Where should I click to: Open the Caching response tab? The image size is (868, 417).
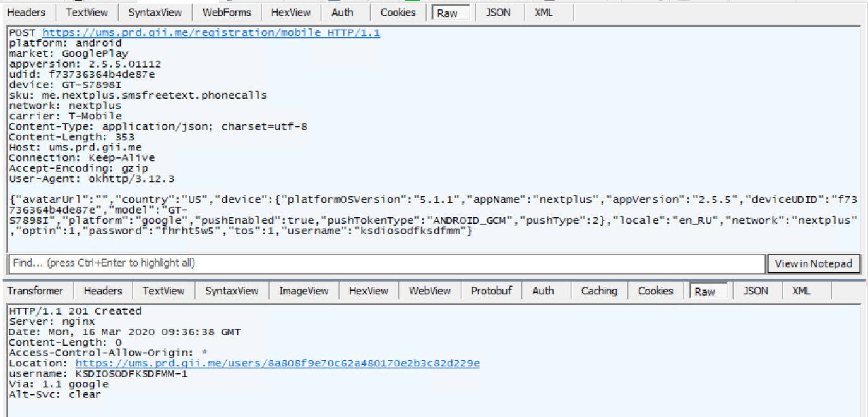pyautogui.click(x=599, y=291)
